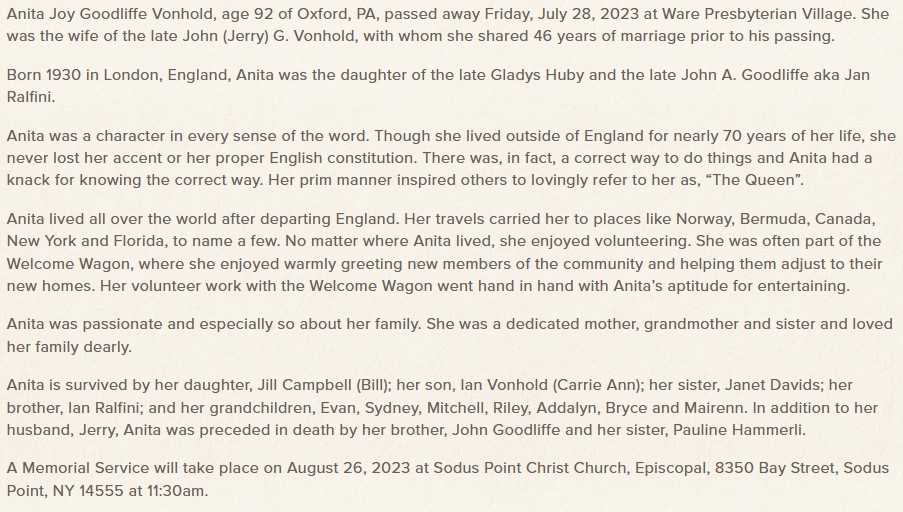The height and width of the screenshot is (512, 903).
Task: Click the memorial date August 26, 2023
Action: pyautogui.click(x=348, y=468)
